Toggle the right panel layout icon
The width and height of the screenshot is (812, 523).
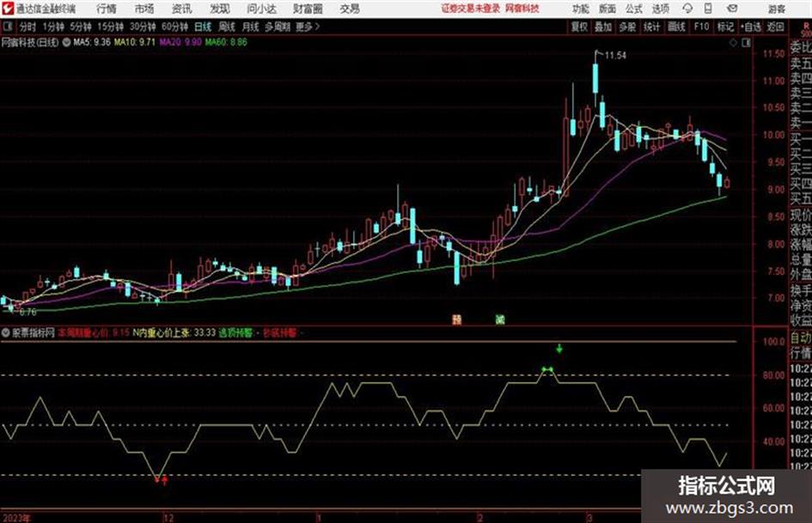(746, 43)
